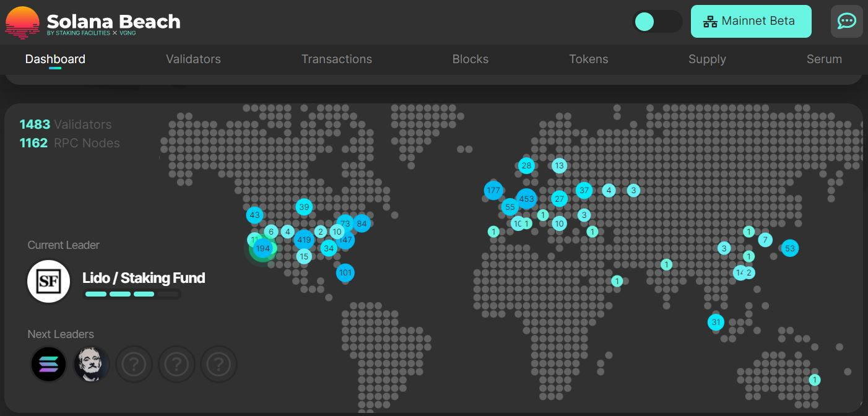The height and width of the screenshot is (416, 868).
Task: Click the 6 cluster marker
Action: pos(271,232)
